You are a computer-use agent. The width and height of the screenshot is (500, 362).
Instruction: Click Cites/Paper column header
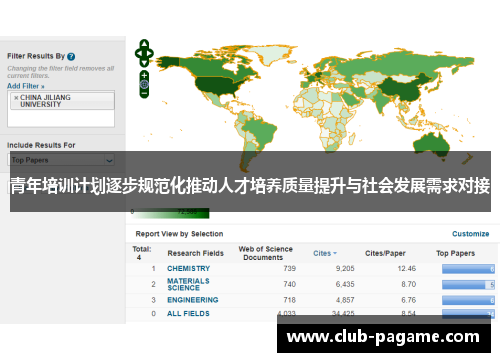385,253
